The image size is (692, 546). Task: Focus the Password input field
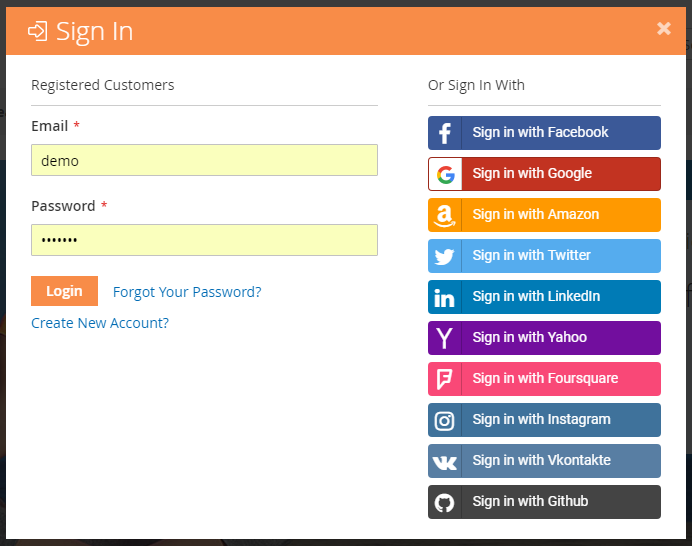pos(204,240)
